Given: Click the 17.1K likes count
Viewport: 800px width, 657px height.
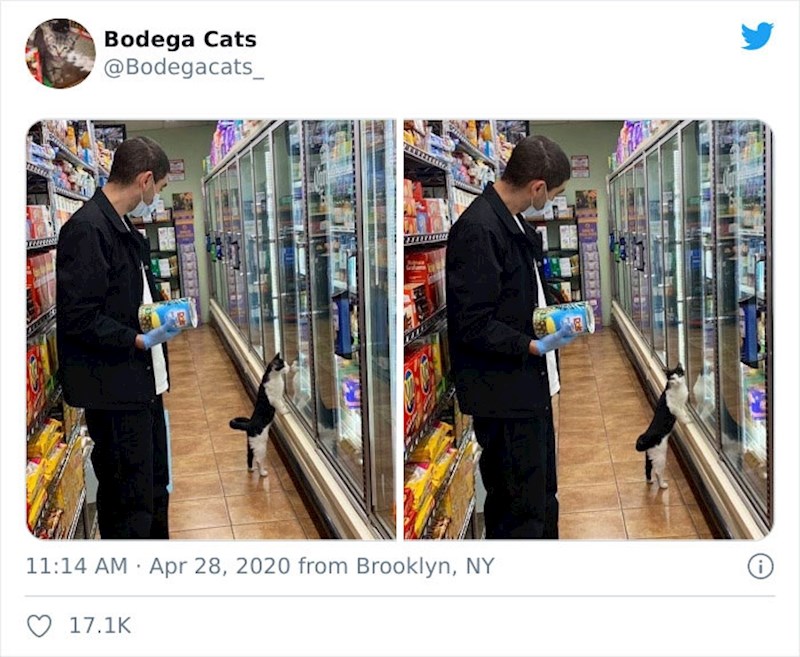Looking at the screenshot, I should click(x=100, y=625).
